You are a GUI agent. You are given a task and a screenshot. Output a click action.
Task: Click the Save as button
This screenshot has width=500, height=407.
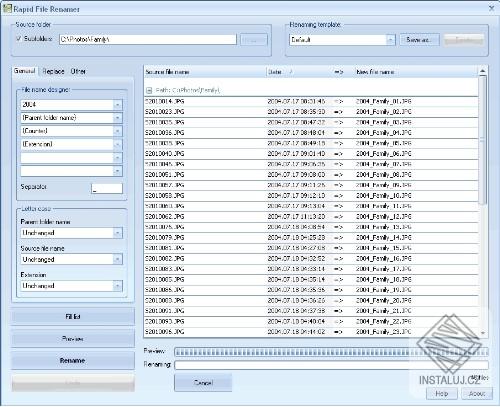tap(419, 40)
